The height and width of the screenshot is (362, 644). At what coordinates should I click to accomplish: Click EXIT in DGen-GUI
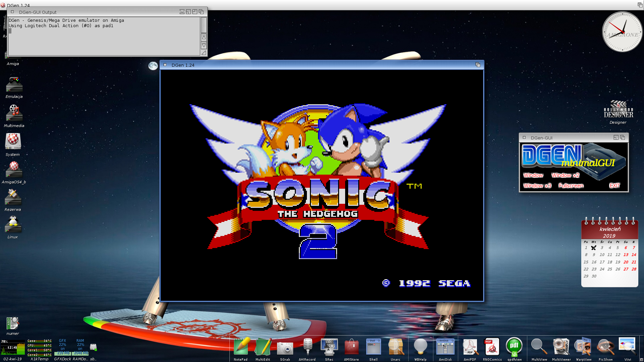tap(614, 186)
